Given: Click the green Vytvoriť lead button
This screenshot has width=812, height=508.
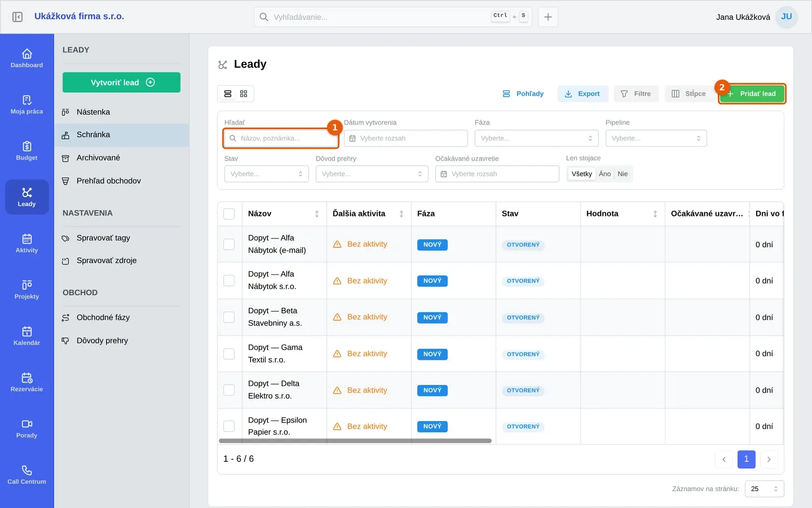Looking at the screenshot, I should 121,82.
